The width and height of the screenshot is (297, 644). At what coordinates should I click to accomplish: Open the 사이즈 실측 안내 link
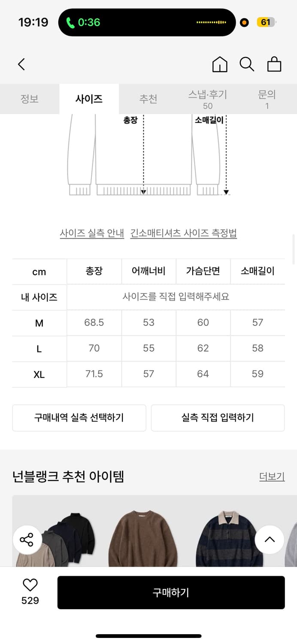coord(91,233)
